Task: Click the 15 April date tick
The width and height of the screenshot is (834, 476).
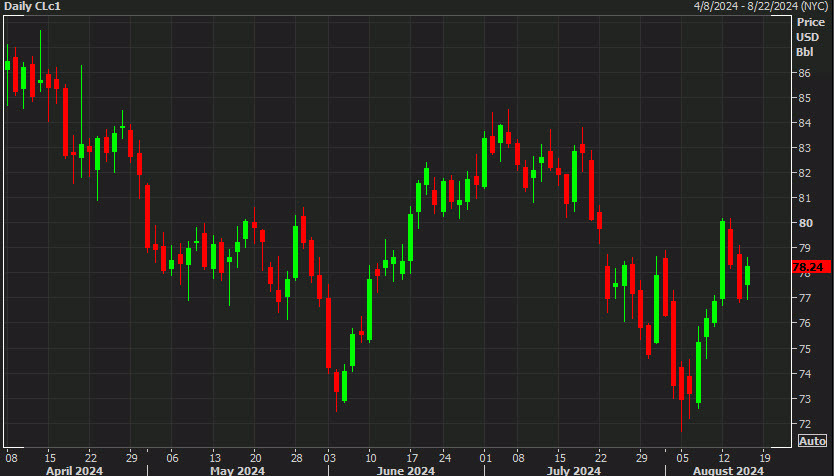Action: [x=49, y=458]
